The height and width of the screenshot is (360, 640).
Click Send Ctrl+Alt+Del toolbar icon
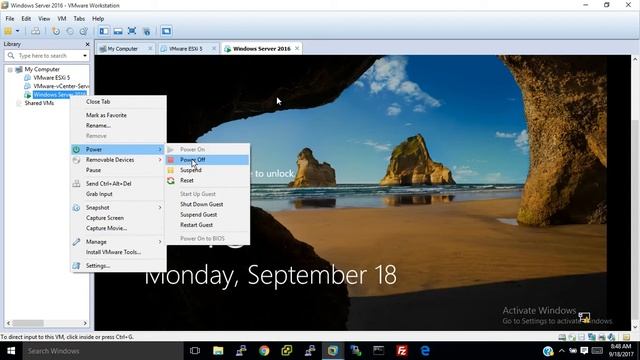click(x=36, y=31)
